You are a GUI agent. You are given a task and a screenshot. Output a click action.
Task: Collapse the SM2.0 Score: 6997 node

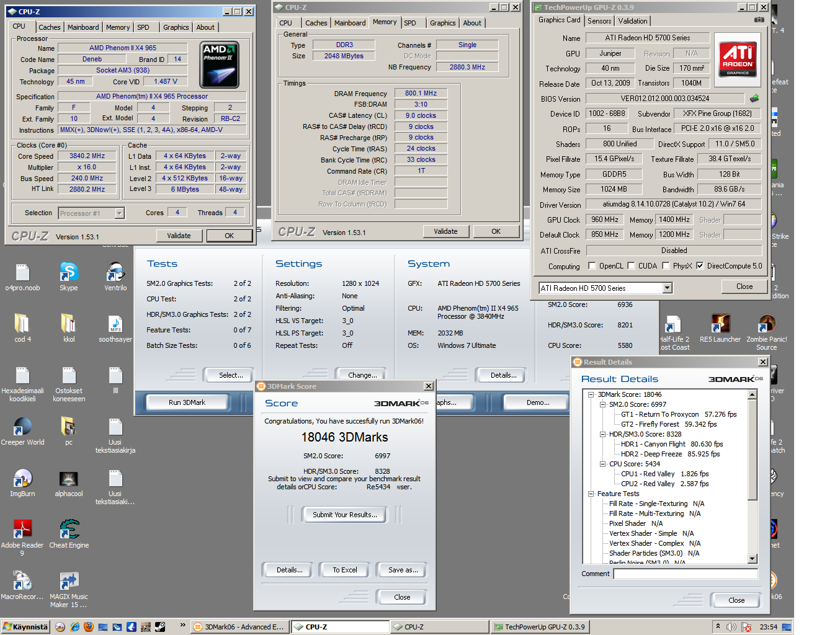point(602,404)
